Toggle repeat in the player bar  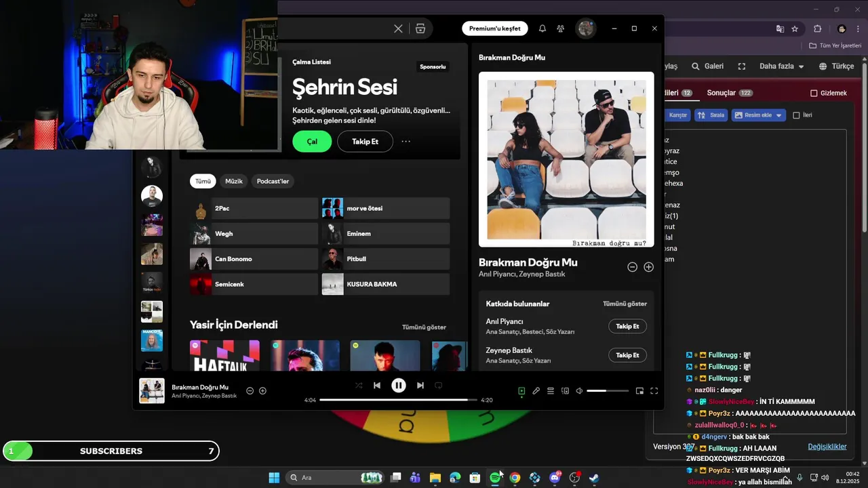tap(438, 385)
